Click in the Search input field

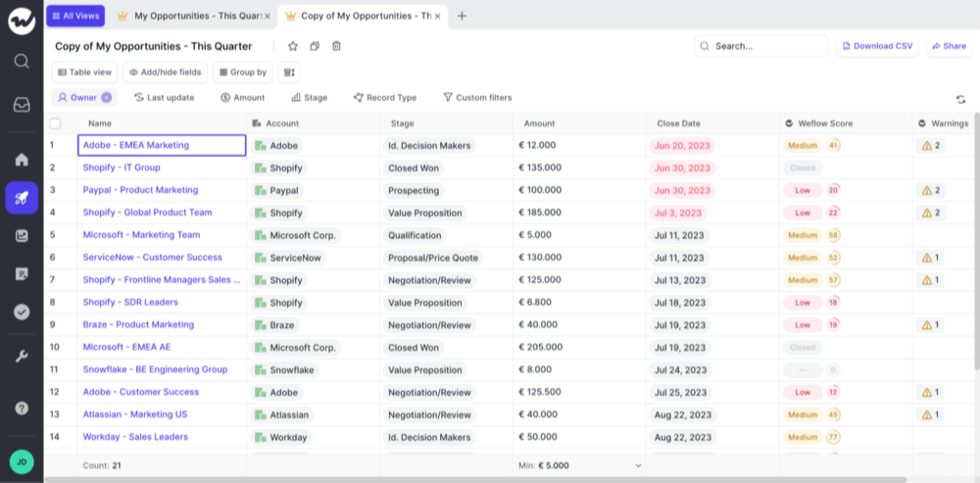[761, 46]
